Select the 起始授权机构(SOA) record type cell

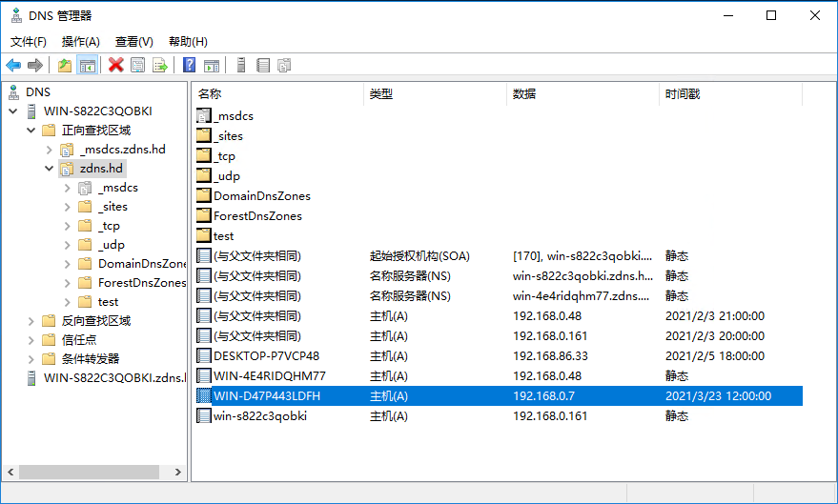pos(419,255)
